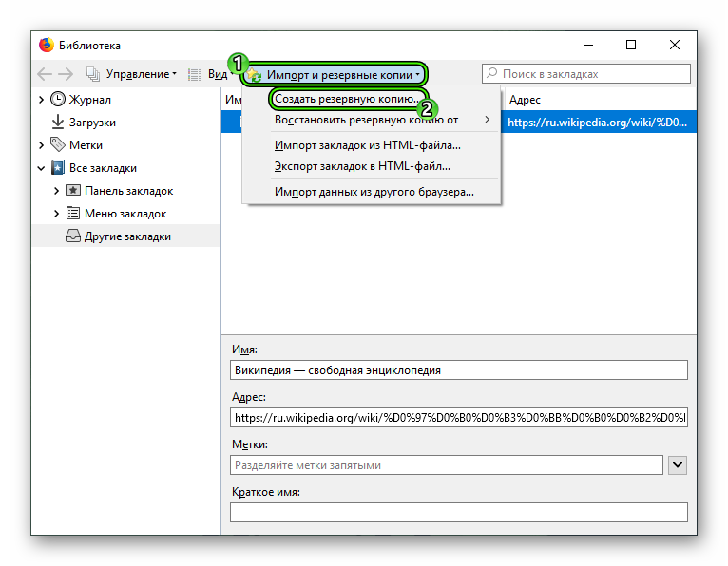This screenshot has height=566, width=728.
Task: Click the star icon of Импорт и резервные копии
Action: pyautogui.click(x=255, y=75)
